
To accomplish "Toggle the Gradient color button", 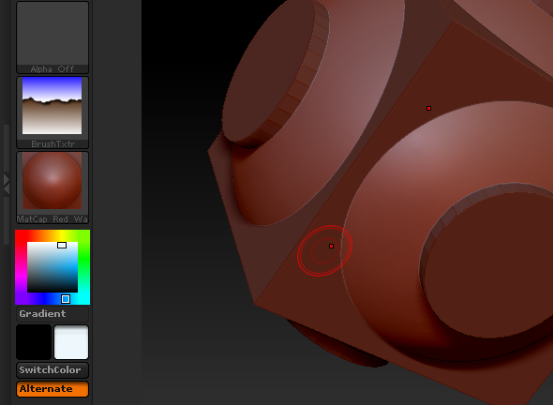I will [x=52, y=313].
